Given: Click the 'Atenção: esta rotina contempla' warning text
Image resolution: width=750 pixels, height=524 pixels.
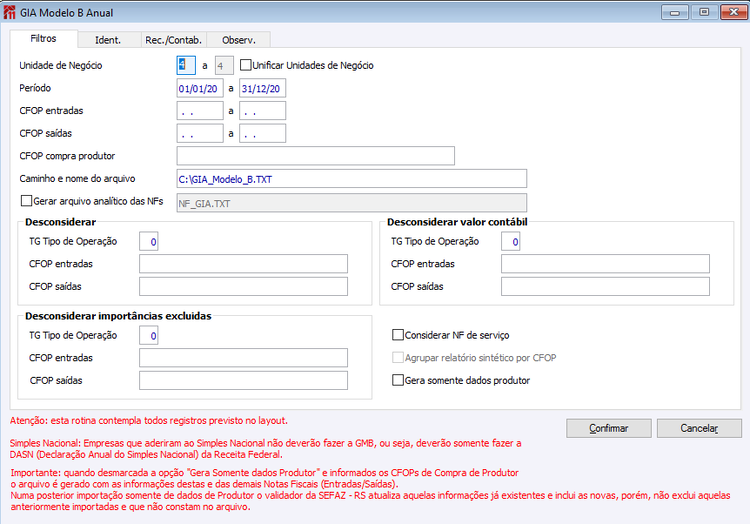Looking at the screenshot, I should coord(149,421).
